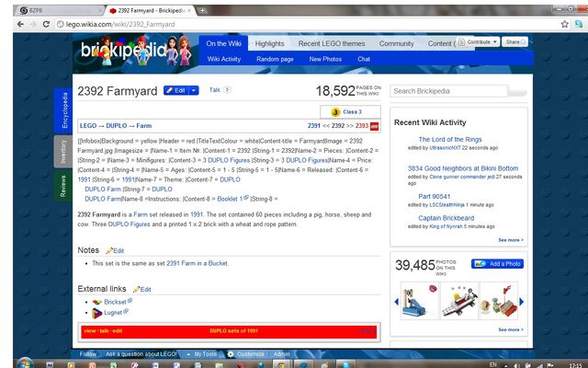
Task: Close the 2392 Farmyard tab
Action: click(189, 10)
